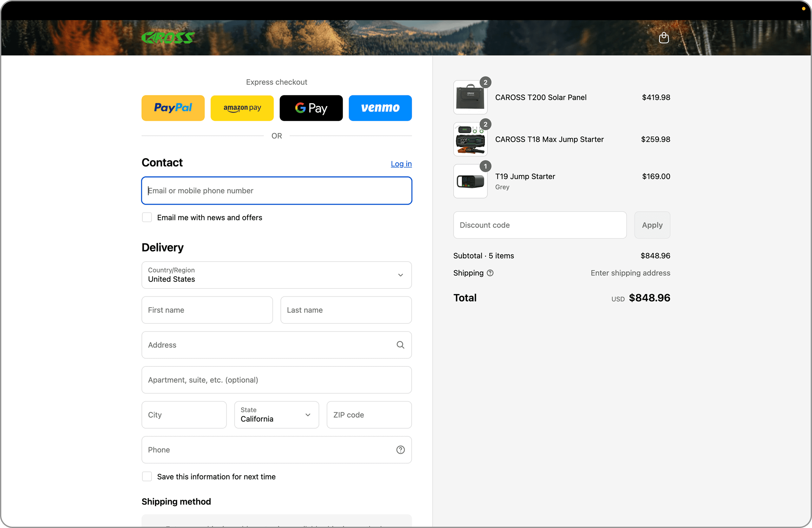Open the shopping bag cart icon

(x=663, y=37)
